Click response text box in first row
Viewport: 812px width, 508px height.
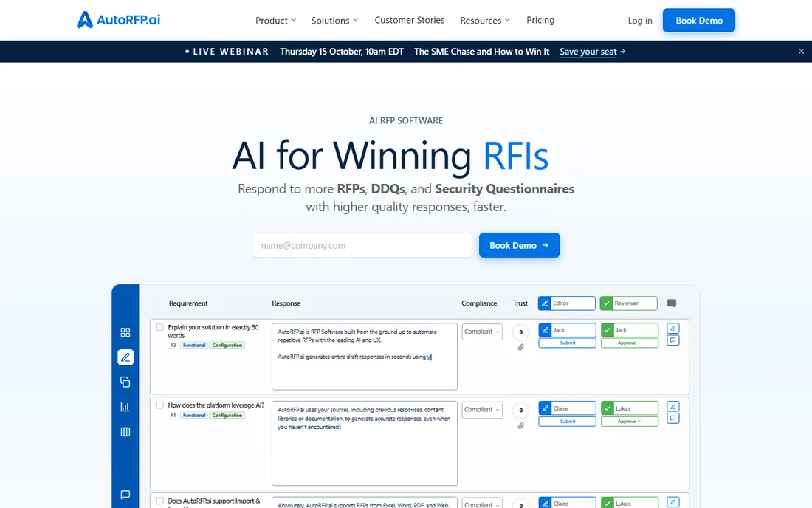coord(365,357)
